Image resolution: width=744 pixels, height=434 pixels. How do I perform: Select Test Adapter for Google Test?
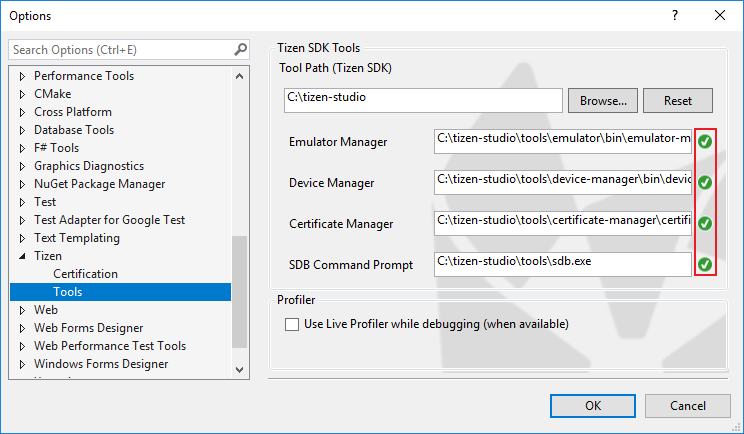point(109,220)
